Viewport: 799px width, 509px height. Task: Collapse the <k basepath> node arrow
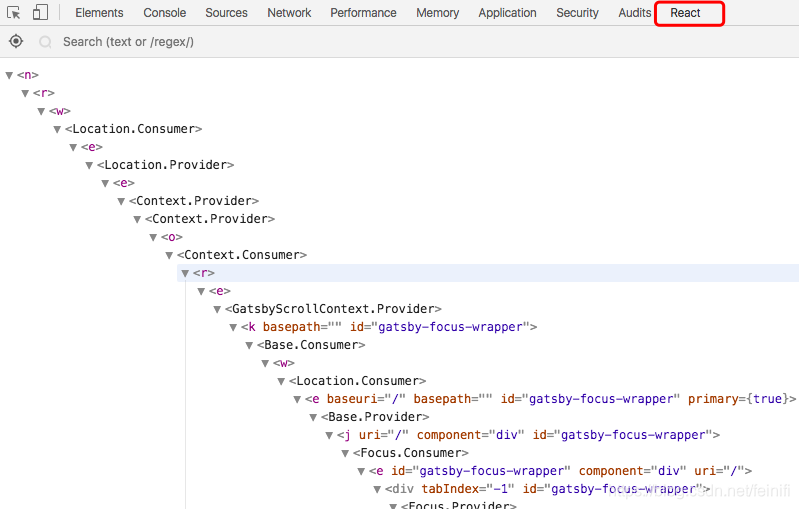tap(233, 328)
